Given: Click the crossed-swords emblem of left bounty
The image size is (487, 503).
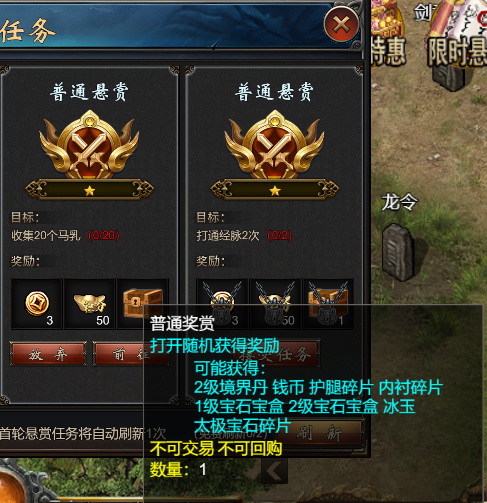Looking at the screenshot, I should point(89,145).
